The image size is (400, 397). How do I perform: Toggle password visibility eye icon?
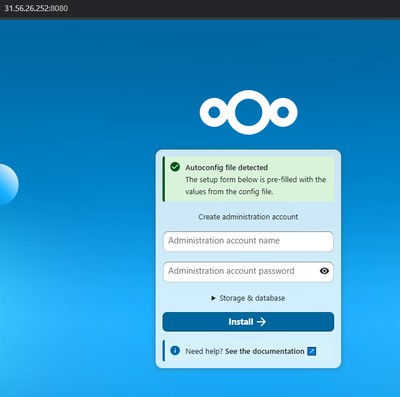[324, 271]
